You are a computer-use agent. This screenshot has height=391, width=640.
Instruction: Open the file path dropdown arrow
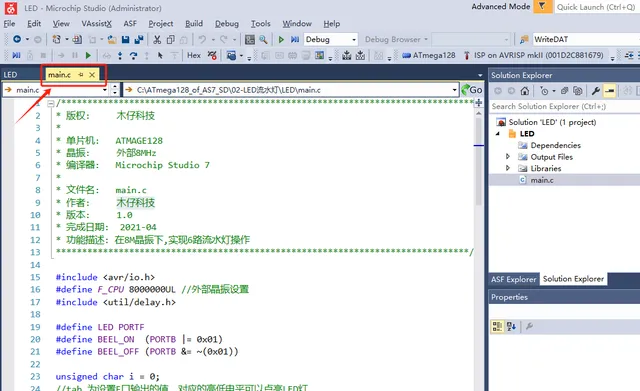click(454, 90)
